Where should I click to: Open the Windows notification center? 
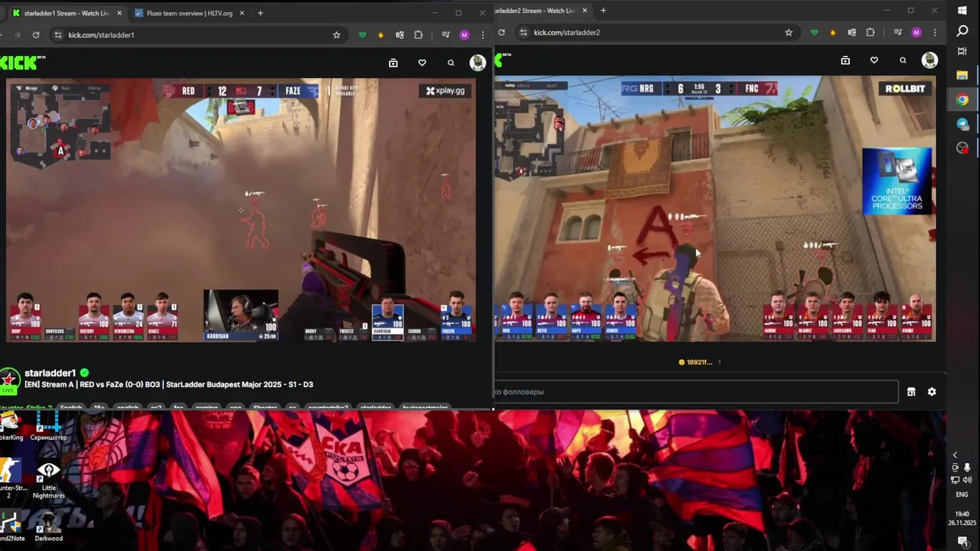click(x=962, y=541)
